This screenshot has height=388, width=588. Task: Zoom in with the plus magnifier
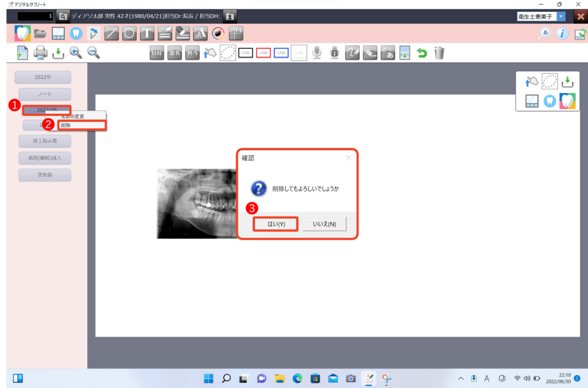[x=75, y=53]
